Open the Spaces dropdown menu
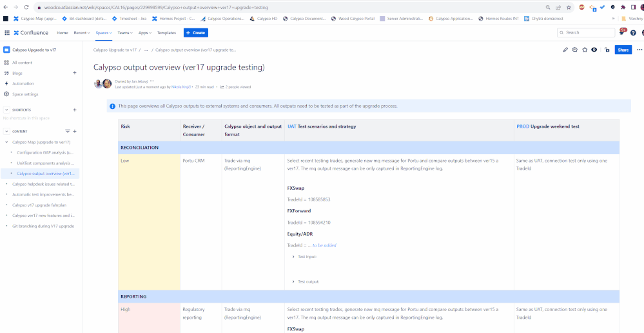The height and width of the screenshot is (333, 644). click(104, 32)
